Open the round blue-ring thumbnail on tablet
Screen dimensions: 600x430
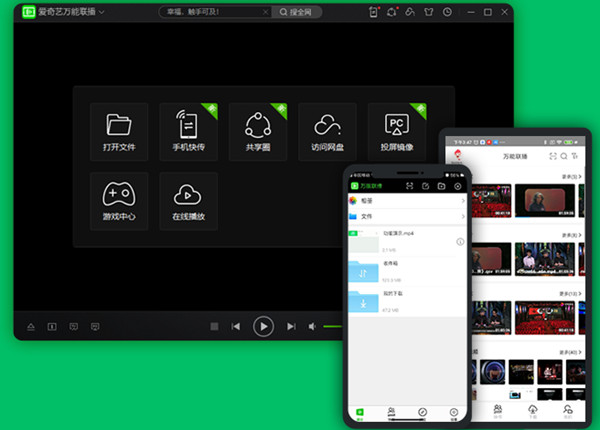(492, 372)
